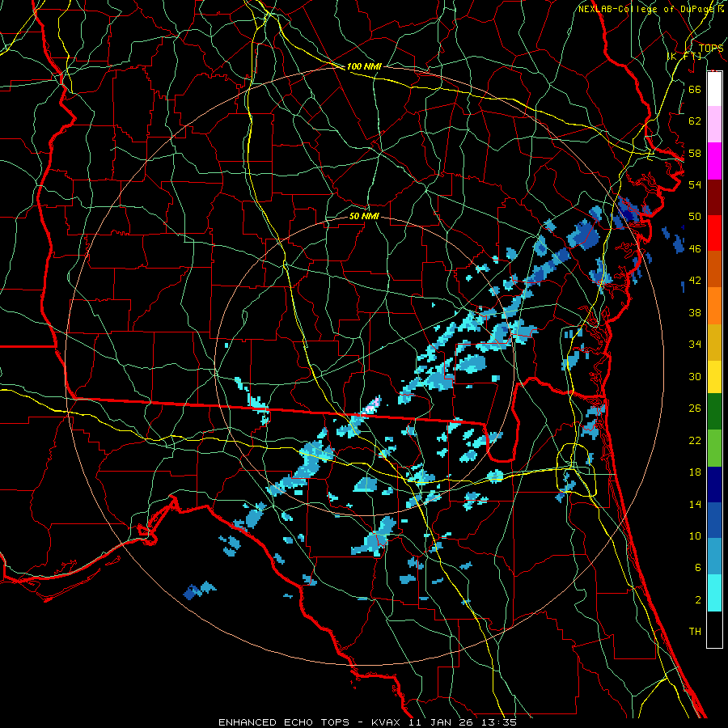
Task: Click the legend value '10'
Action: click(695, 536)
